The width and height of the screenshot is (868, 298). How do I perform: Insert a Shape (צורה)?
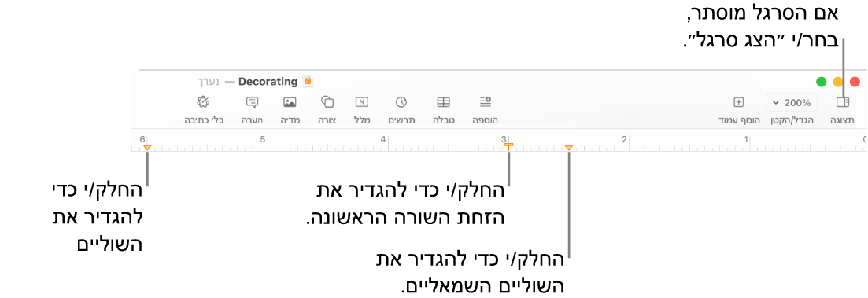(327, 102)
